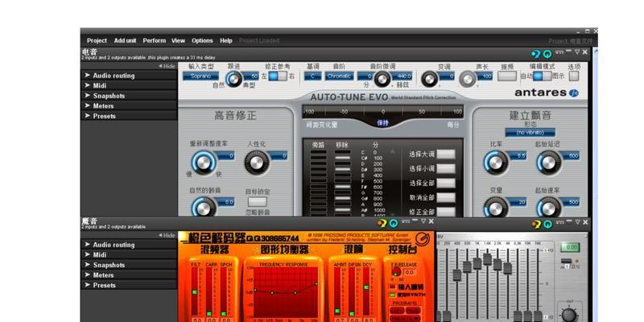
Task: Open the Options menu
Action: [202, 41]
